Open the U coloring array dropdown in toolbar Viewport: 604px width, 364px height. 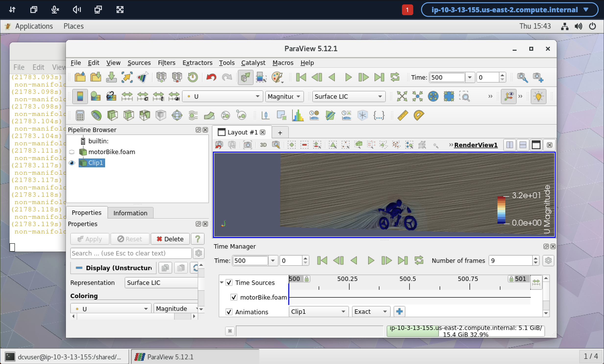223,96
